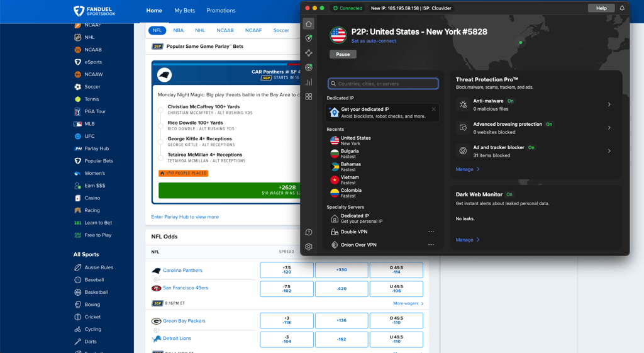Click Help button in NordVPN title bar
The image size is (644, 353).
[x=601, y=8]
